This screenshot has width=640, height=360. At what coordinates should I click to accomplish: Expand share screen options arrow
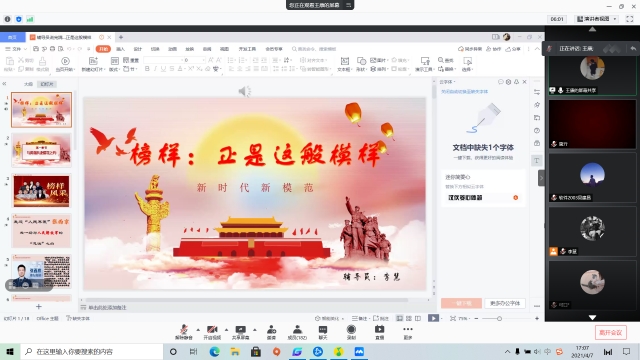point(255,329)
